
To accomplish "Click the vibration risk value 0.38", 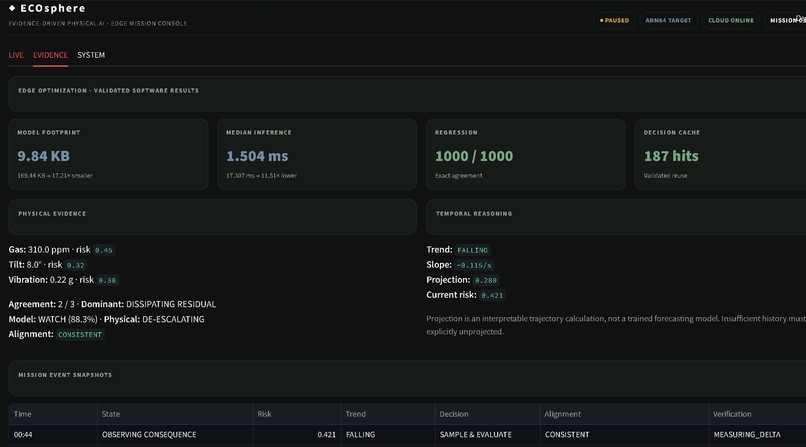I will 107,280.
